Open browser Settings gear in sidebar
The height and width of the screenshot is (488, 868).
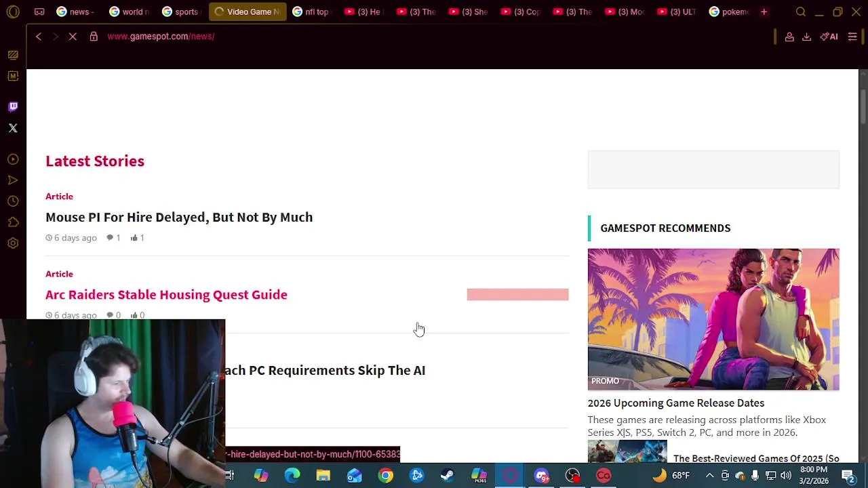click(13, 243)
